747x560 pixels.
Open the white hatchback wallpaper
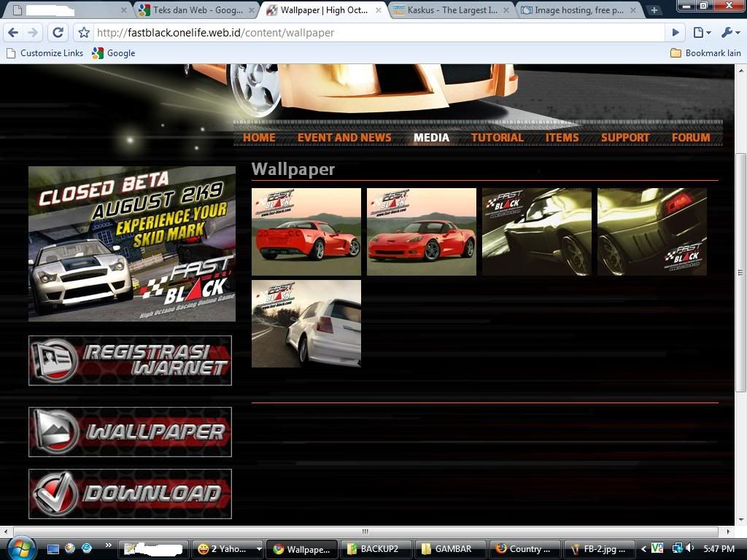[306, 324]
